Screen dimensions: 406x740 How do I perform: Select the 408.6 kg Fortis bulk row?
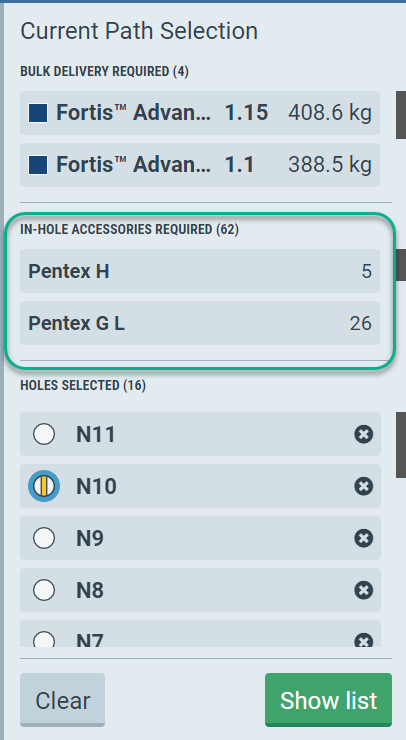(200, 113)
